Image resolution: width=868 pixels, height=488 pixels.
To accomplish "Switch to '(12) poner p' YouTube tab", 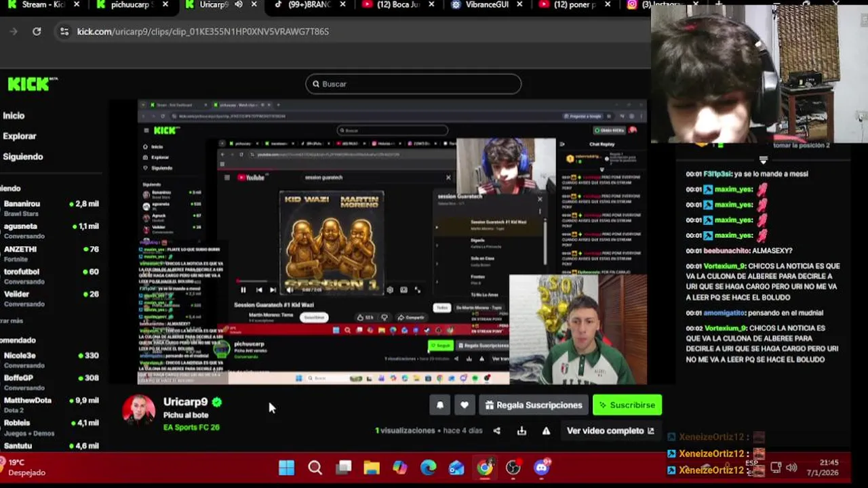I will coord(575,5).
